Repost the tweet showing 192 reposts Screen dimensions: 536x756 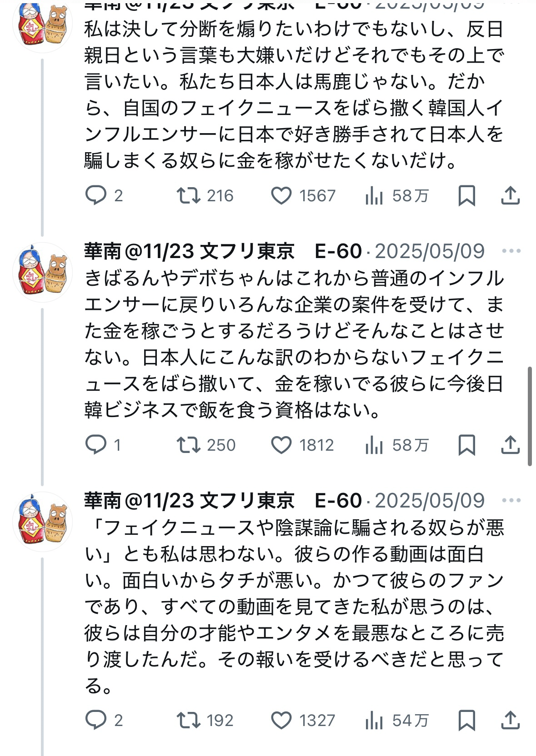tap(189, 720)
